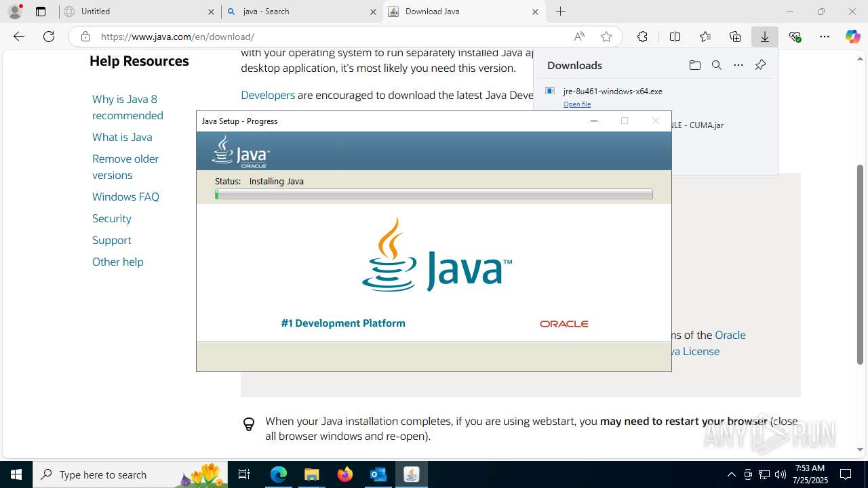Click the Java logo in setup header
The height and width of the screenshot is (488, 868).
[241, 151]
